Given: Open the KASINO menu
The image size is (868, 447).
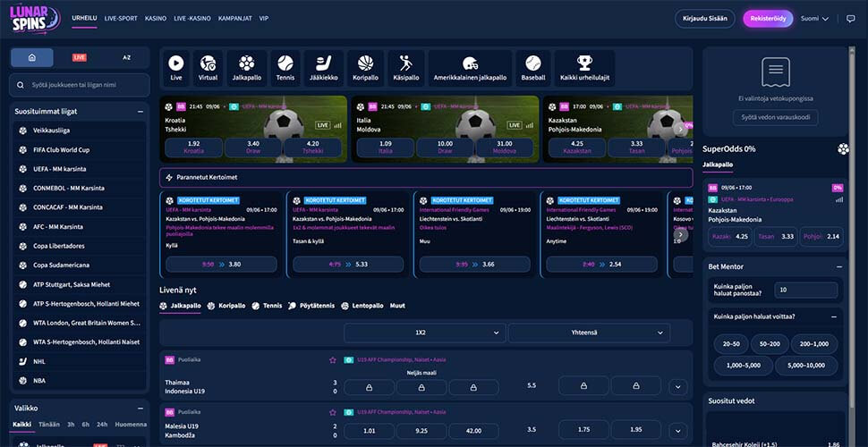Looking at the screenshot, I should [156, 18].
